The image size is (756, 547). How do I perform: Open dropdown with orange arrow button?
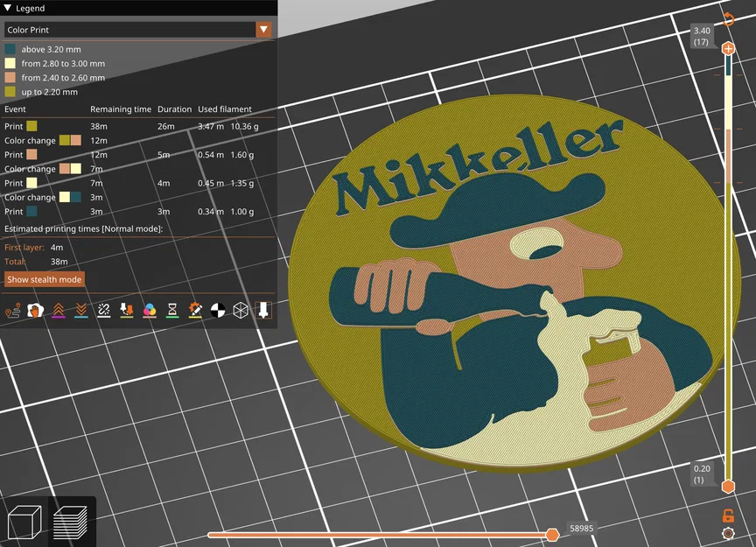pos(263,30)
